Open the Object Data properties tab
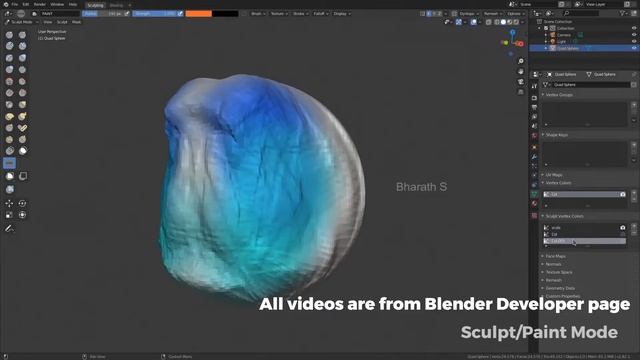640x360 pixels. 534,194
